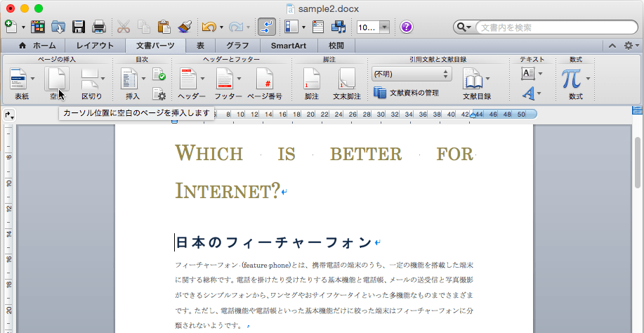This screenshot has height=333, width=644.
Task: Toggle the sidebar pane icon
Action: pos(291,27)
